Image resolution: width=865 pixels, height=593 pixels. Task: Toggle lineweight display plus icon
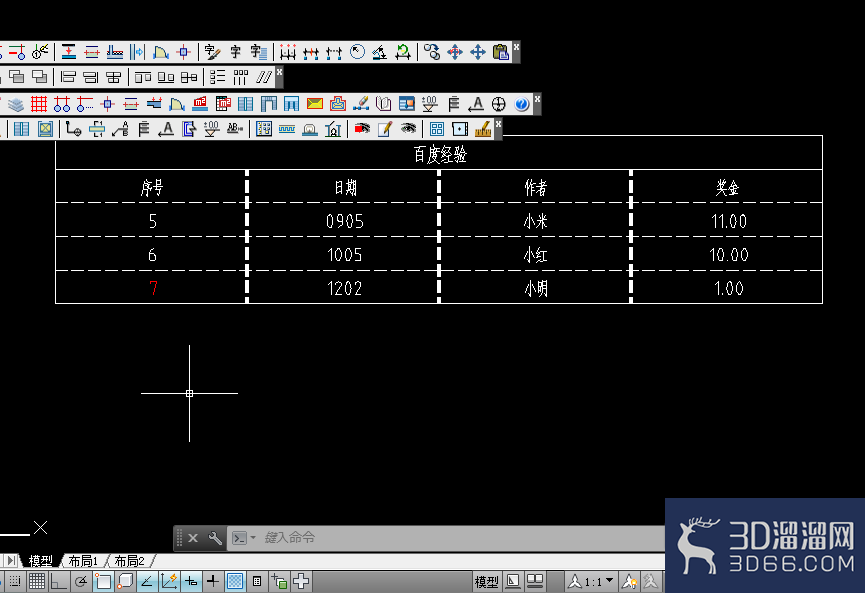[x=213, y=581]
